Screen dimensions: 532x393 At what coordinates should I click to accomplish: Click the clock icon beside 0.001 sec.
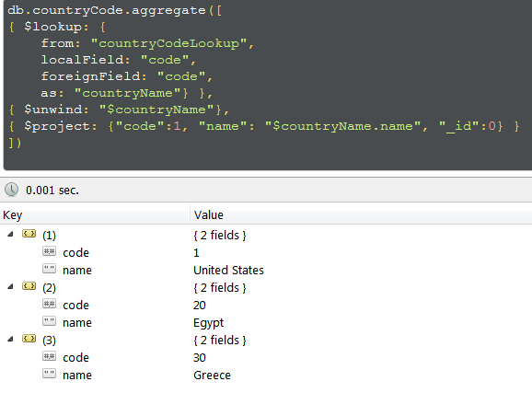click(x=12, y=190)
